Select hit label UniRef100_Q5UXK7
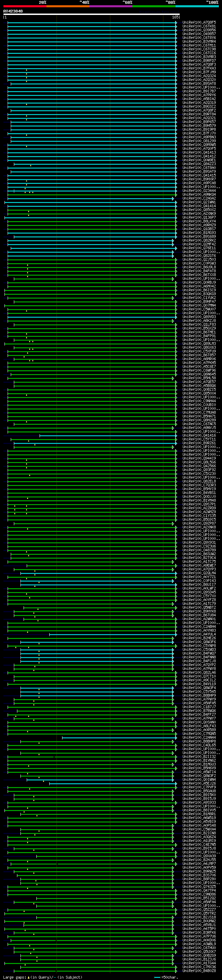Viewport: 222px width, 980px height. [199, 951]
